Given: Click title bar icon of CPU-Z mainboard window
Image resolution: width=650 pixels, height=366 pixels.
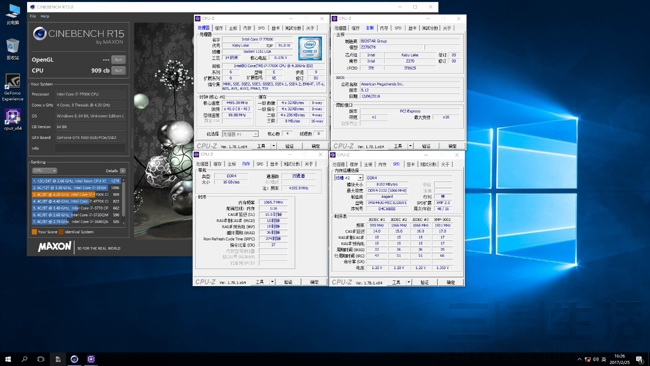Looking at the screenshot, I should [x=335, y=19].
